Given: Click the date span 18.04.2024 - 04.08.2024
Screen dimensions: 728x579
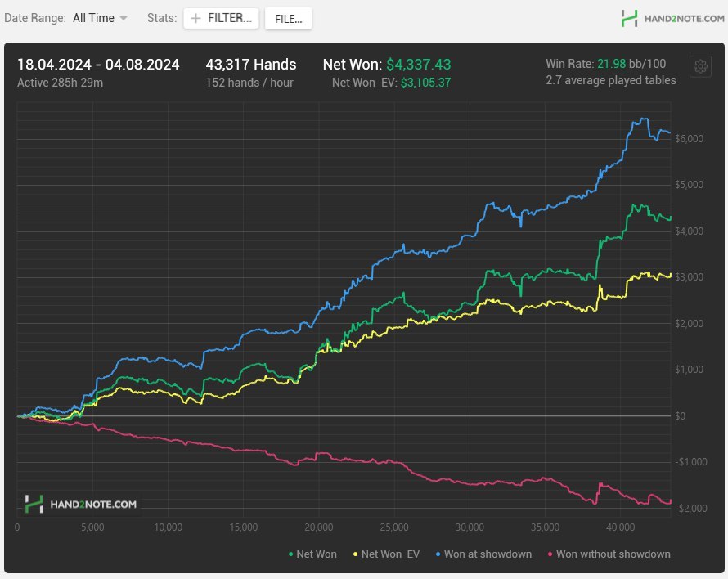Looking at the screenshot, I should (x=98, y=65).
